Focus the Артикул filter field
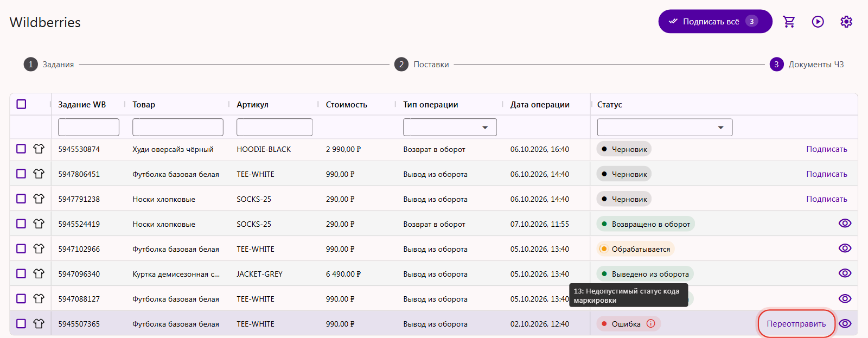Screen dimensions: 868x338 (x=275, y=127)
